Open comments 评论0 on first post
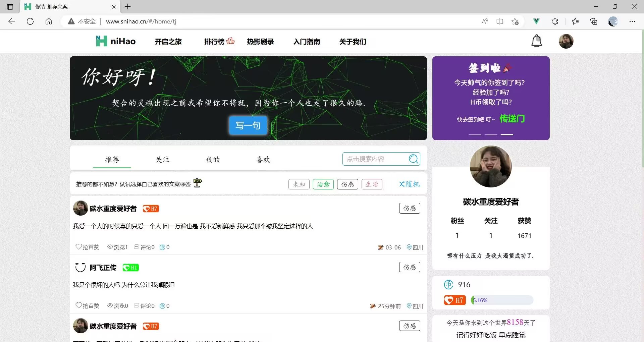 pos(144,247)
